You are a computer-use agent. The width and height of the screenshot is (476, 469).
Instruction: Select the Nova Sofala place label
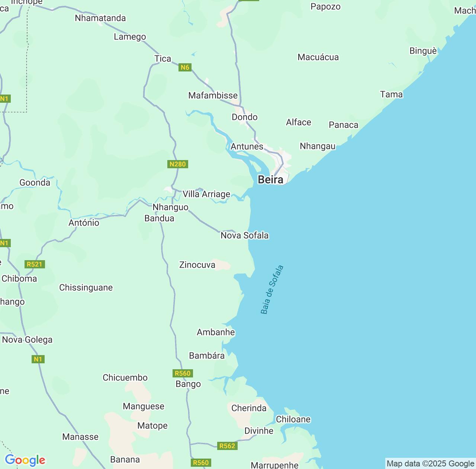click(x=245, y=235)
